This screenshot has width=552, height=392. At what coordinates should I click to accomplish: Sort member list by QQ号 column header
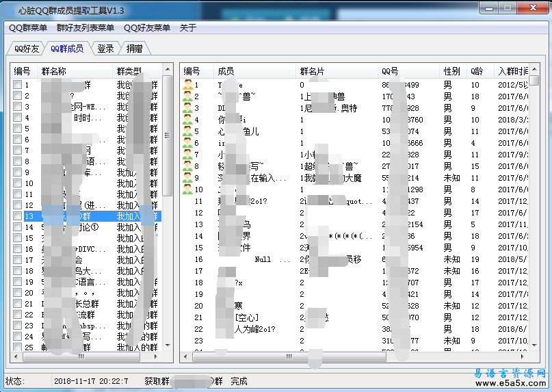click(x=408, y=71)
